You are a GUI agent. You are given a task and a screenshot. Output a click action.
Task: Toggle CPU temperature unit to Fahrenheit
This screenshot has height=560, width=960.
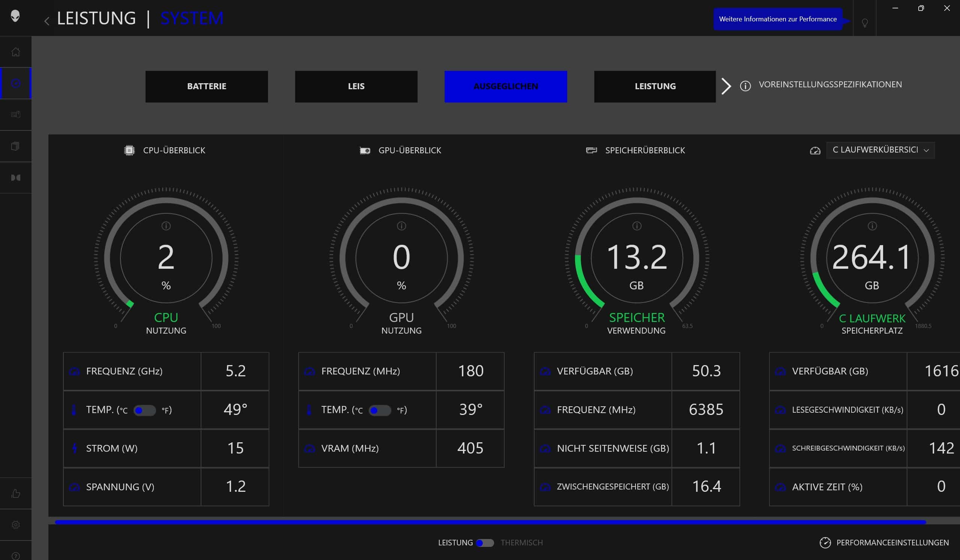(x=145, y=410)
